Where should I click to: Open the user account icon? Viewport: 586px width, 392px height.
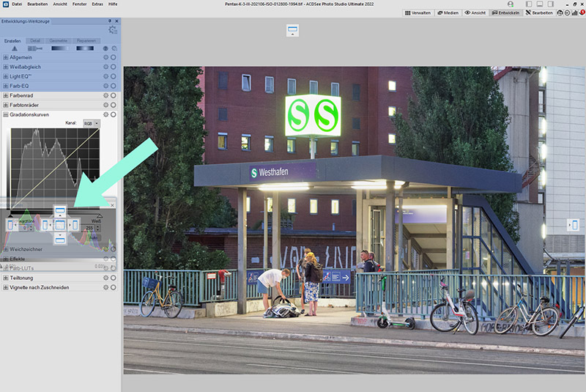click(x=511, y=4)
